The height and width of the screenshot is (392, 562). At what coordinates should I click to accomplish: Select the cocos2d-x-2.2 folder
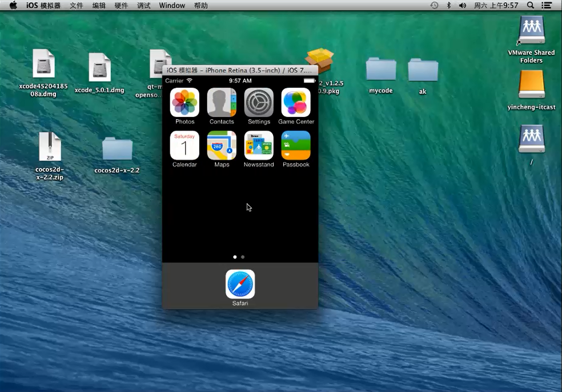point(117,148)
